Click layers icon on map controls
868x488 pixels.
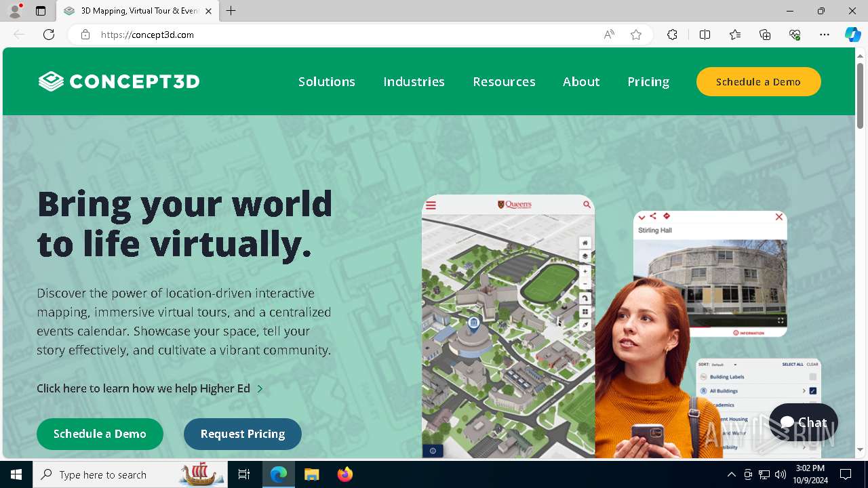point(585,256)
